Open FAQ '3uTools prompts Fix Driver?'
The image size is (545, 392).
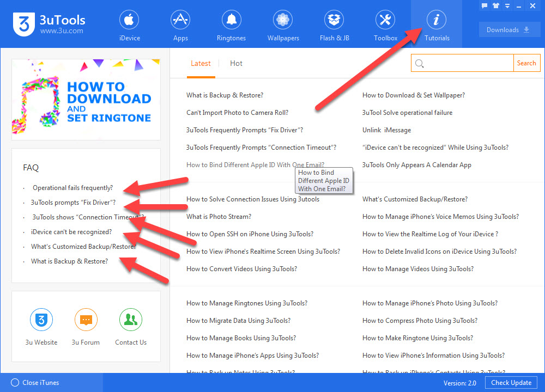pyautogui.click(x=73, y=203)
